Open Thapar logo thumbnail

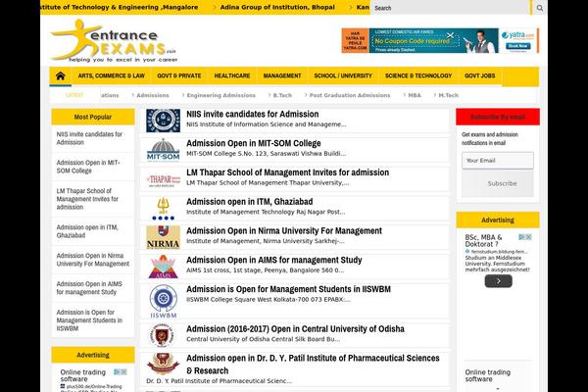pos(163,180)
